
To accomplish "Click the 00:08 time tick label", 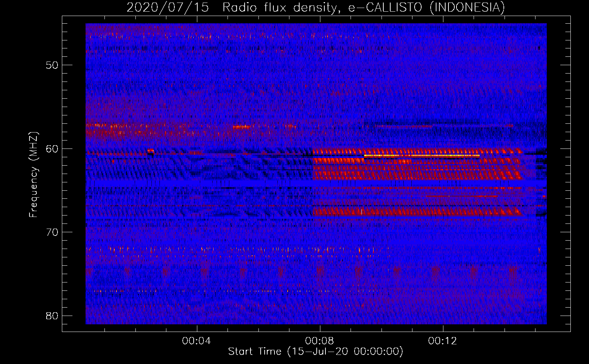I will coord(320,341).
